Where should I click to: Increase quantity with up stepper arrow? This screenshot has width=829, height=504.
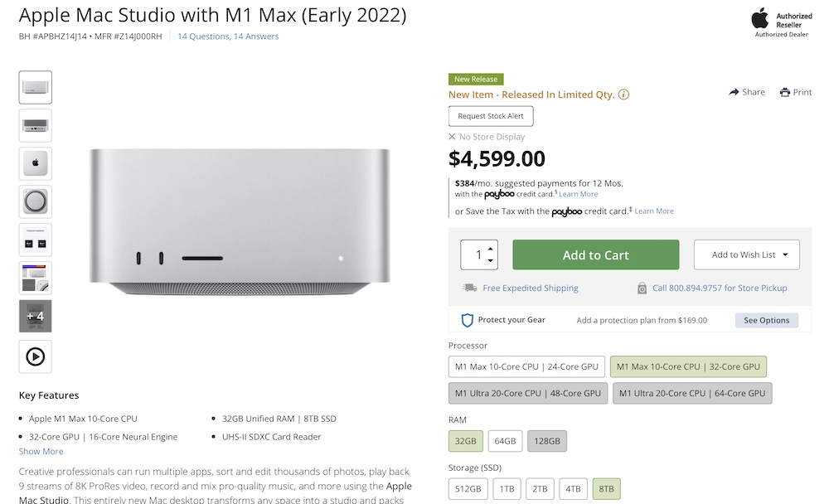tap(491, 249)
